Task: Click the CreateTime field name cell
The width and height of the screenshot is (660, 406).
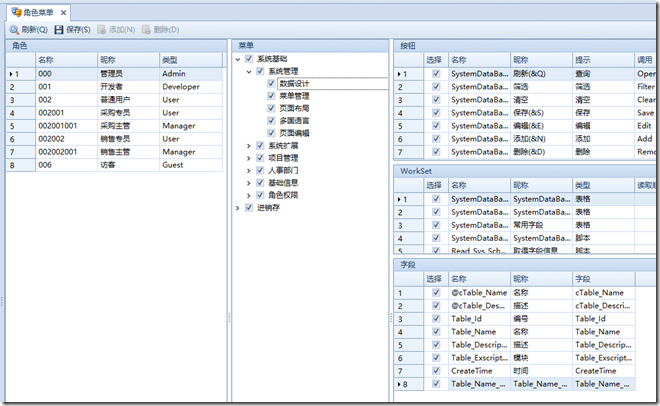Action: (479, 371)
